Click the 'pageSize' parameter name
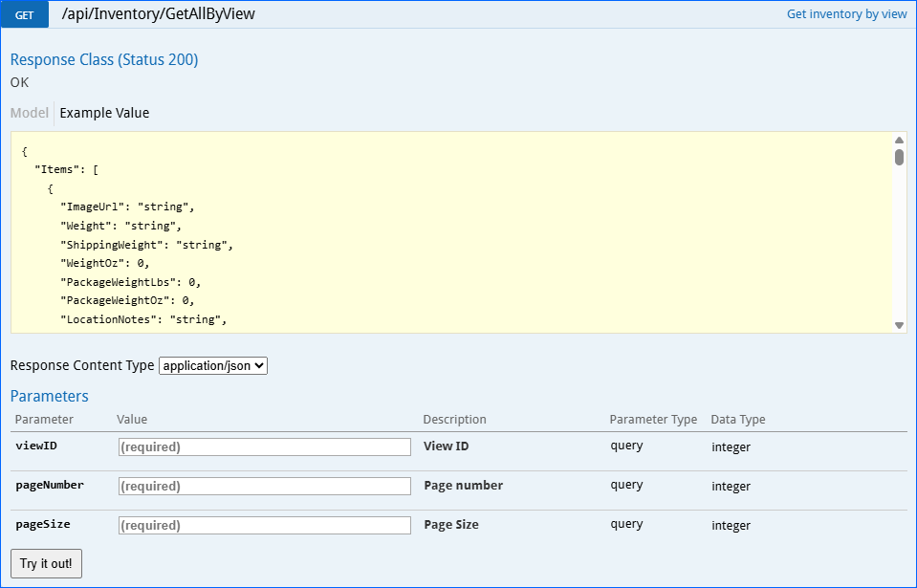Image resolution: width=917 pixels, height=588 pixels. (43, 524)
